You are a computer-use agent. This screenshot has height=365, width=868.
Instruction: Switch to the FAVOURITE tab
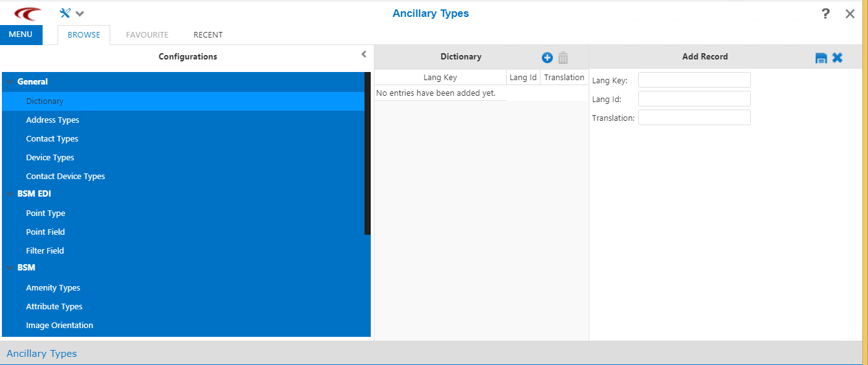[x=147, y=34]
